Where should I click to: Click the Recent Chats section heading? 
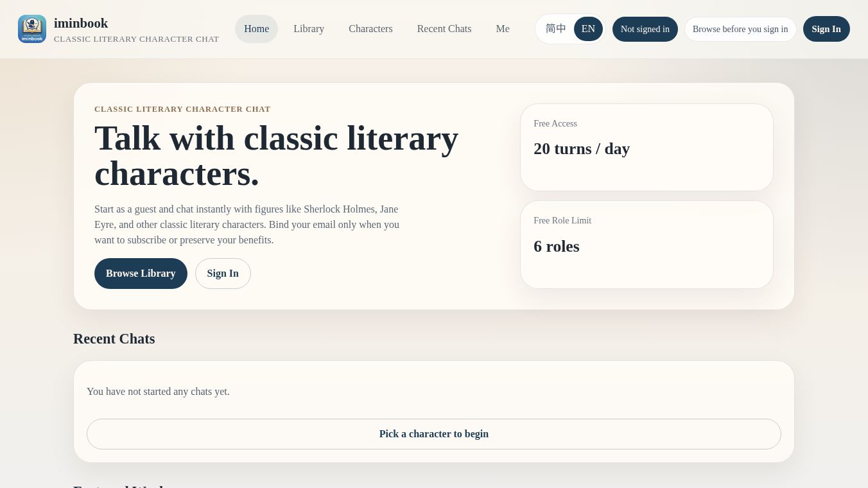[114, 339]
